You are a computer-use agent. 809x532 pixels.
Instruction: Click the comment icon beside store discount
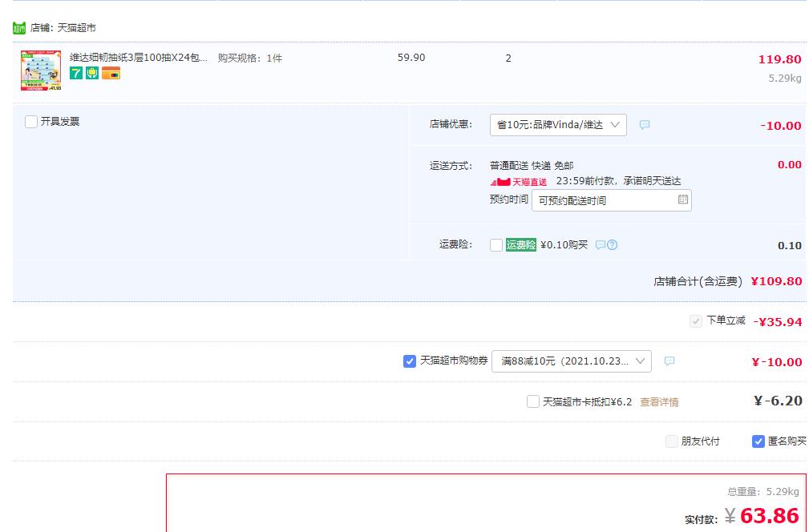pyautogui.click(x=645, y=125)
